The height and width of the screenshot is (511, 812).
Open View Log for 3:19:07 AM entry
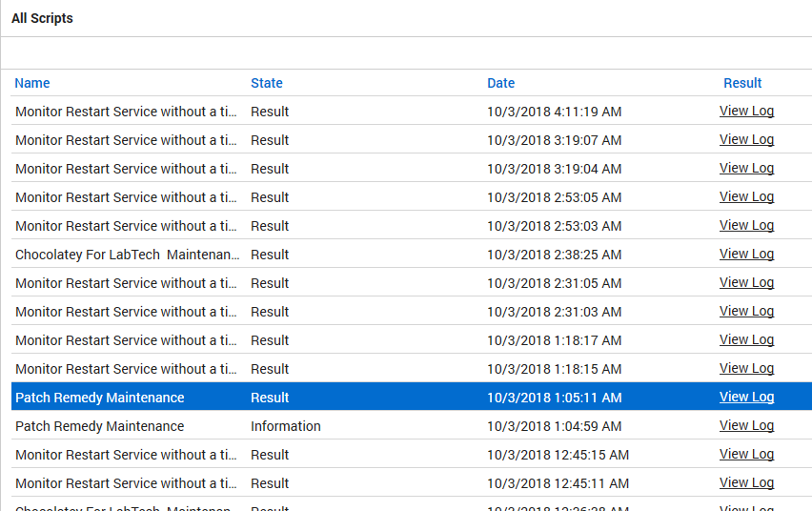click(746, 140)
